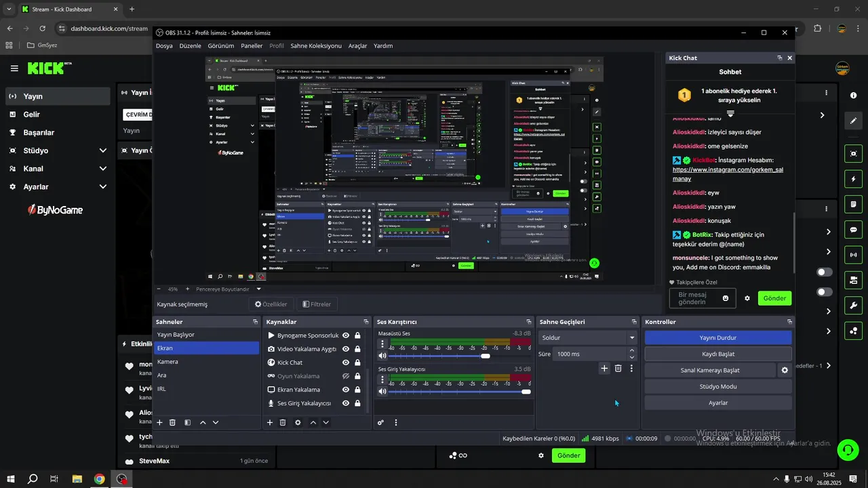Enable Stüdyo Modu button

[717, 386]
